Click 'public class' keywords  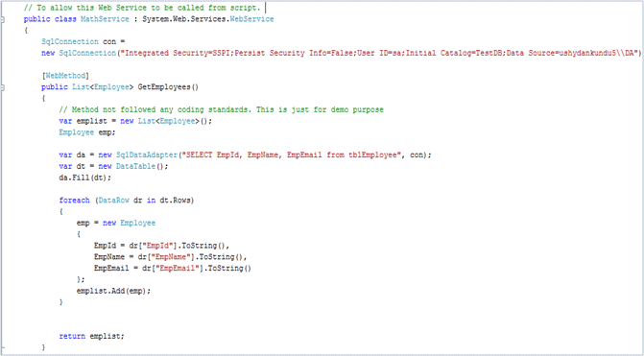pyautogui.click(x=50, y=19)
